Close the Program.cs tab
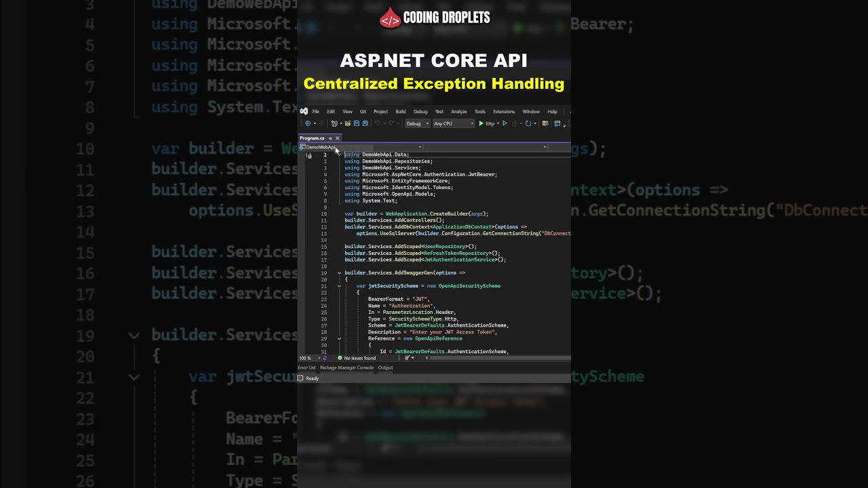This screenshot has height=488, width=868. pos(337,138)
